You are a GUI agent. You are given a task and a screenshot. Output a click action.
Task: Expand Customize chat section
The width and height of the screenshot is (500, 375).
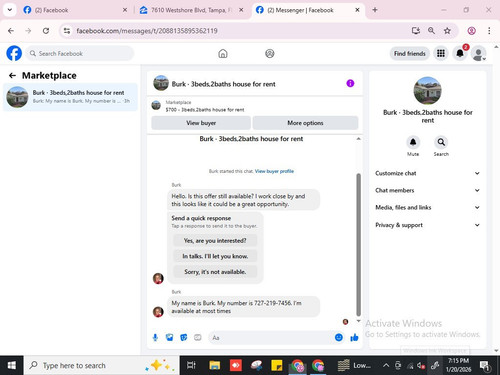[x=428, y=173]
